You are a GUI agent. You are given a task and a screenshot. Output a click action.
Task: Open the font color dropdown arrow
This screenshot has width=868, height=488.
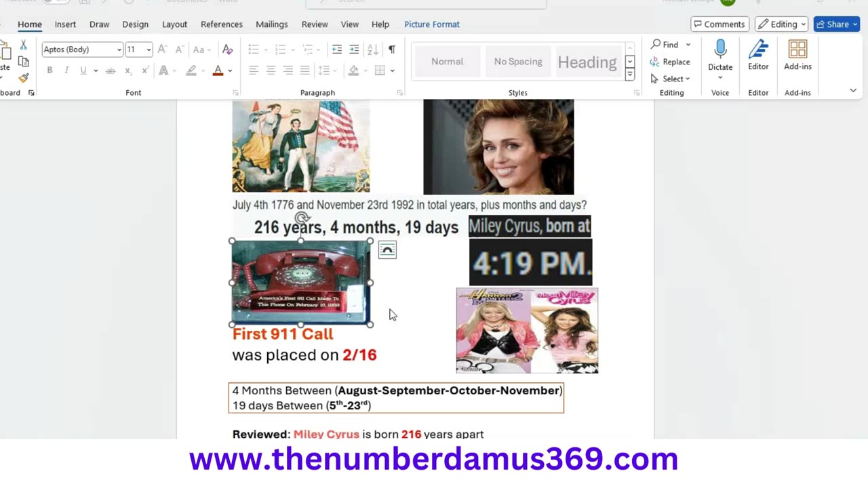pyautogui.click(x=231, y=70)
